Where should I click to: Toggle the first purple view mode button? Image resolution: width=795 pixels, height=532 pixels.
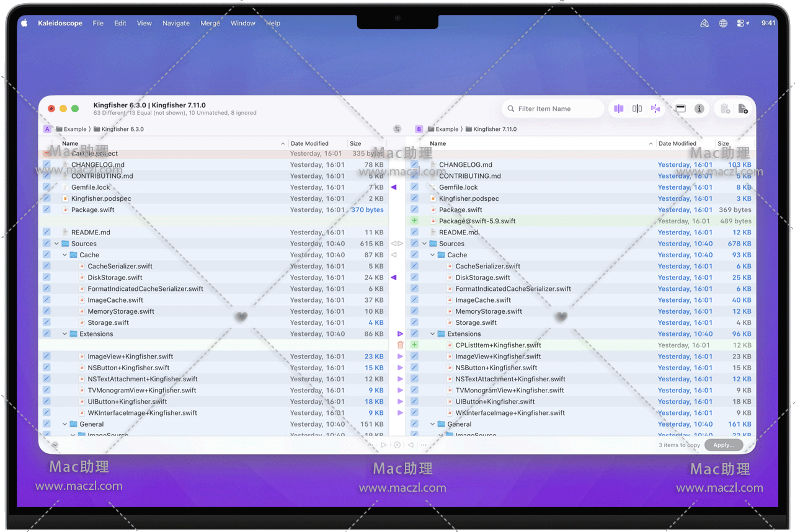pyautogui.click(x=618, y=109)
